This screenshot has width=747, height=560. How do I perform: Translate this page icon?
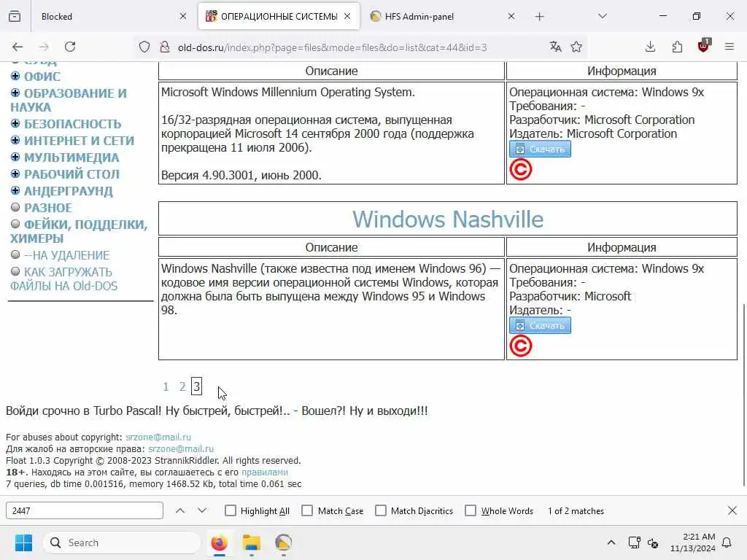click(x=555, y=47)
